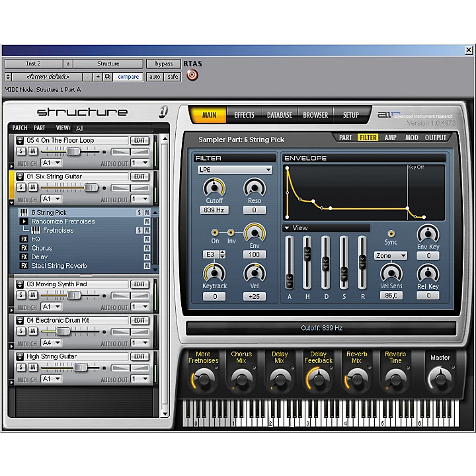
Task: Click the Delay Feedback smart knob
Action: click(x=318, y=379)
